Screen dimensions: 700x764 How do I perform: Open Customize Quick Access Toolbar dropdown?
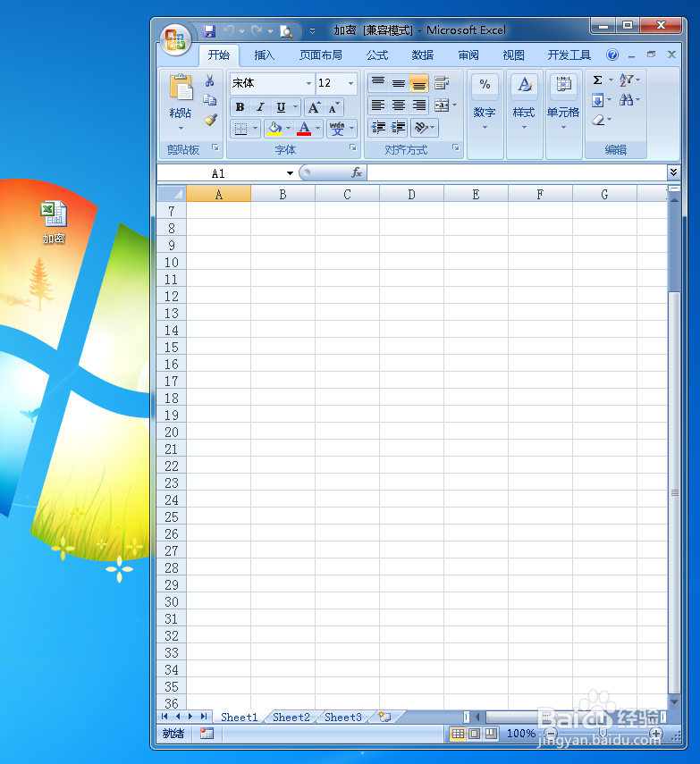coord(313,31)
